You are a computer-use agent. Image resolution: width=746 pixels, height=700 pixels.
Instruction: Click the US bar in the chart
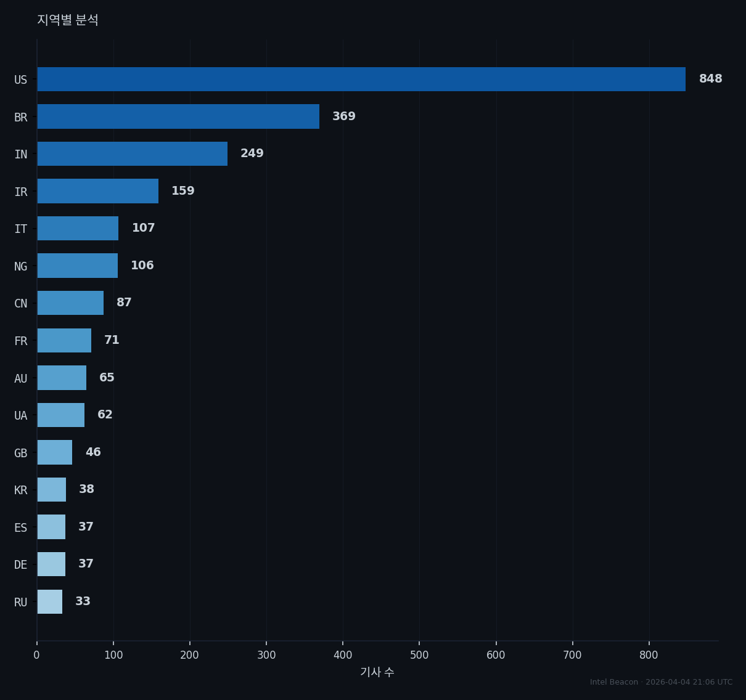tap(361, 79)
